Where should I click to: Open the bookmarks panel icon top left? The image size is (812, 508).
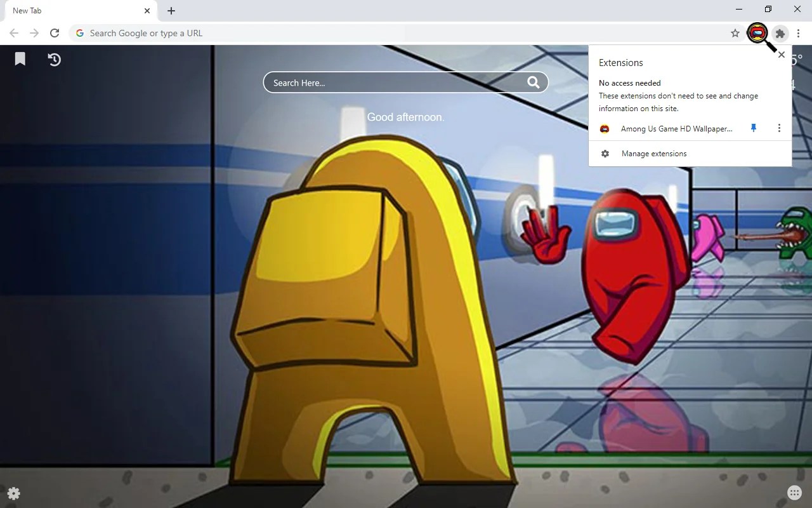coord(20,59)
